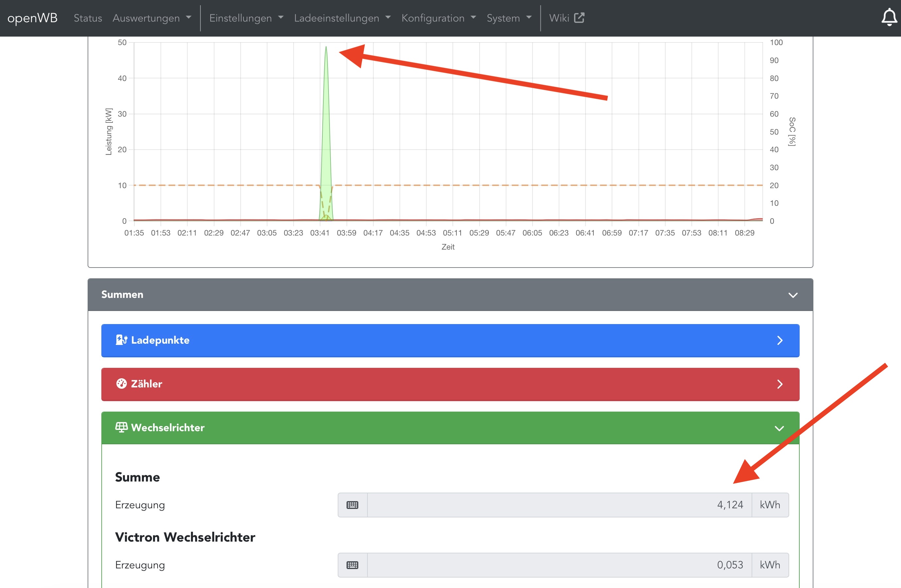This screenshot has height=588, width=901.
Task: Click the Ladepunkte charging station icon
Action: (121, 340)
